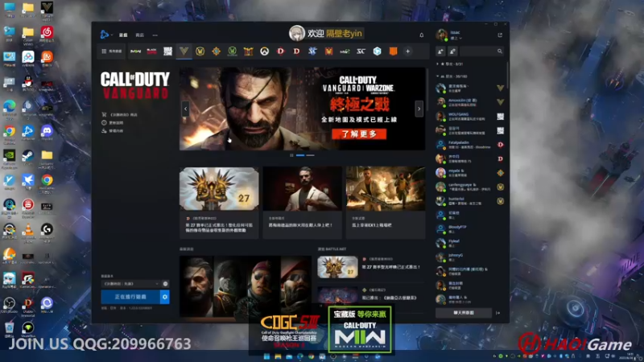Click the chats and groups button
644x362 pixels.
pyautogui.click(x=464, y=313)
